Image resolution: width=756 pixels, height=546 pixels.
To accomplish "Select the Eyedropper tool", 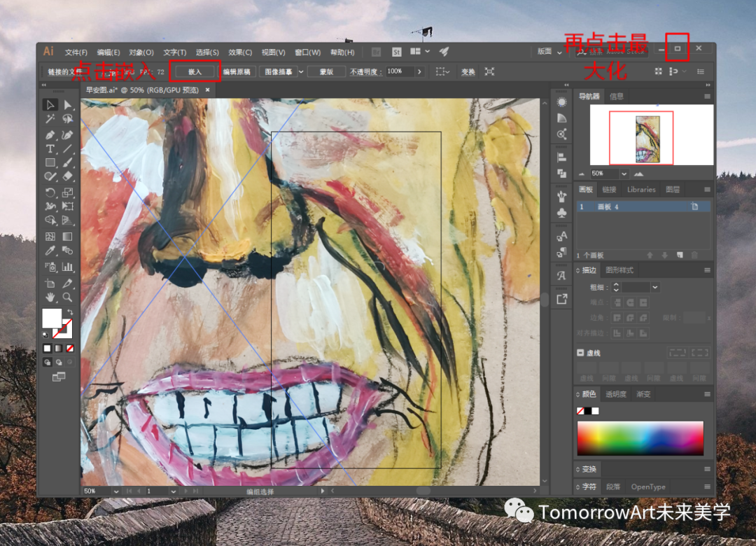I will [x=50, y=251].
